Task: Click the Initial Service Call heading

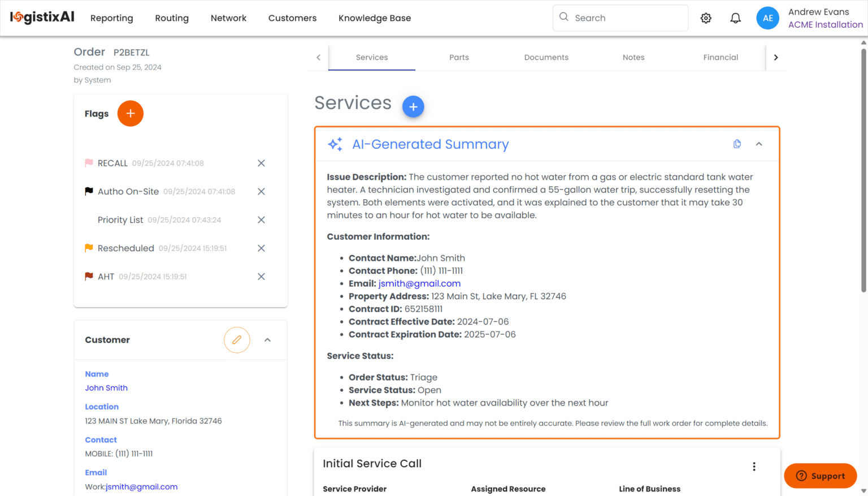Action: 372,463
